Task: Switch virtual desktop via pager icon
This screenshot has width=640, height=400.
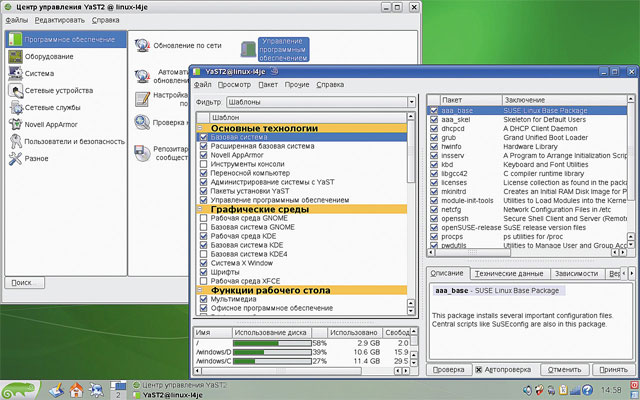Action: (x=118, y=390)
